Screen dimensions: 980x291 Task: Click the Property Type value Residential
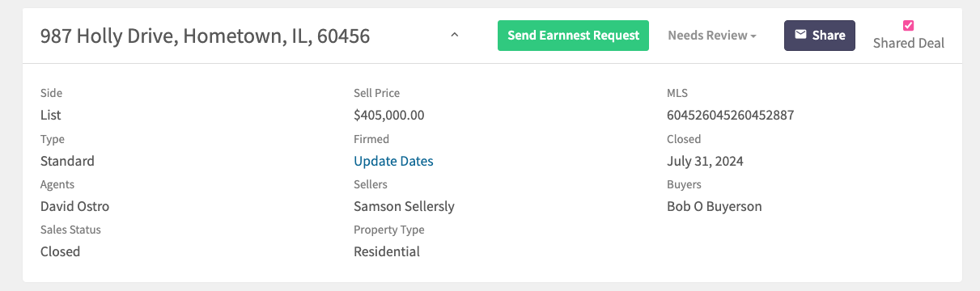pyautogui.click(x=387, y=251)
